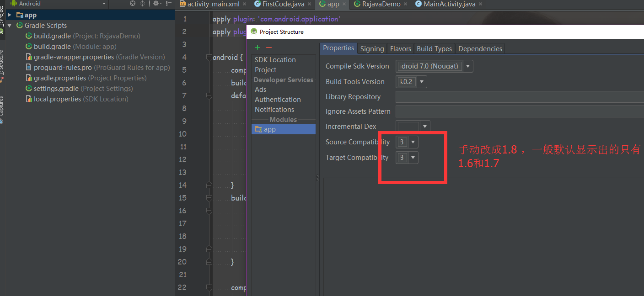This screenshot has height=296, width=644.
Task: Click the Library Repository input field
Action: [520, 97]
